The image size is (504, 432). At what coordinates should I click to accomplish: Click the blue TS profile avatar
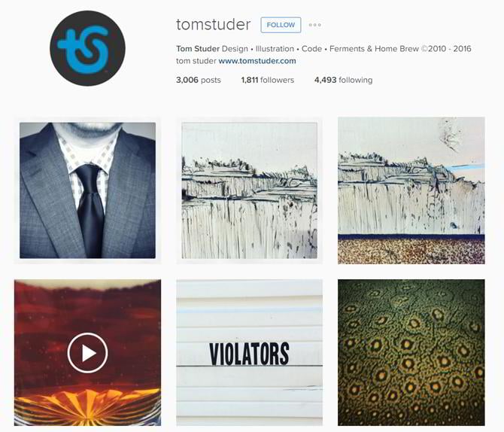[x=87, y=48]
